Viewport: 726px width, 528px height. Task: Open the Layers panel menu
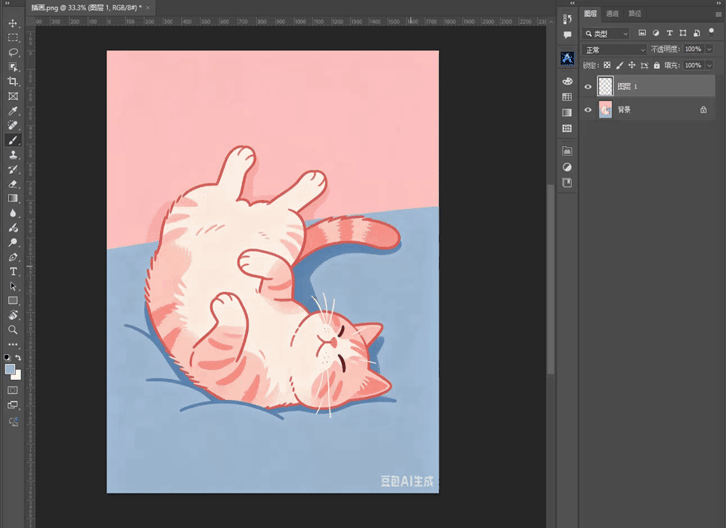pos(719,14)
